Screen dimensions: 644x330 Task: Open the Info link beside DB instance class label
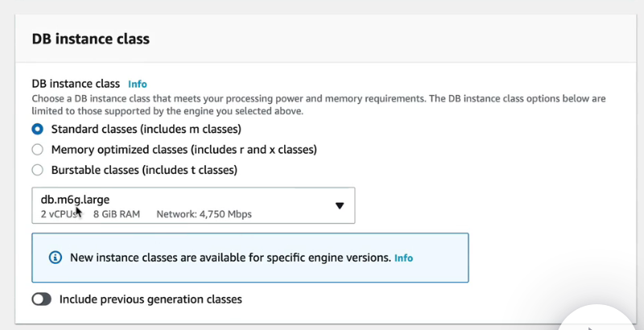138,84
